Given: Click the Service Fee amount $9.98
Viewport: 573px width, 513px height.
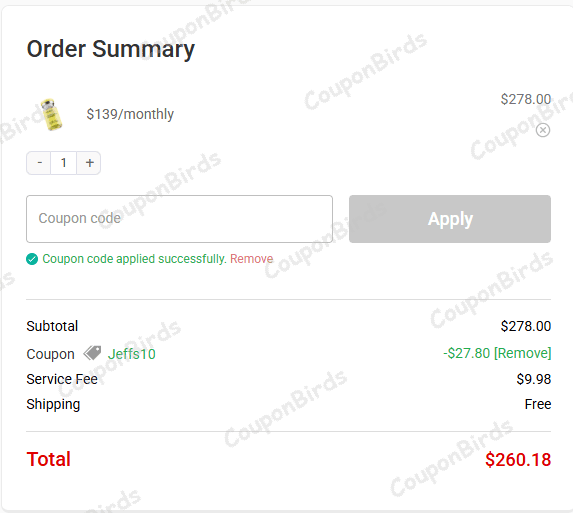Looking at the screenshot, I should [x=534, y=379].
